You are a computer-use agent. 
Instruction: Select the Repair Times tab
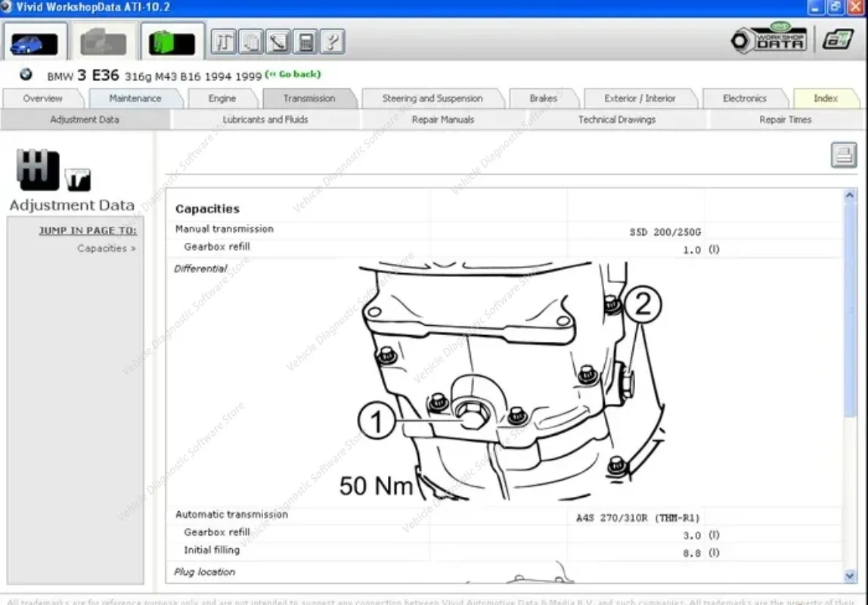(x=786, y=119)
